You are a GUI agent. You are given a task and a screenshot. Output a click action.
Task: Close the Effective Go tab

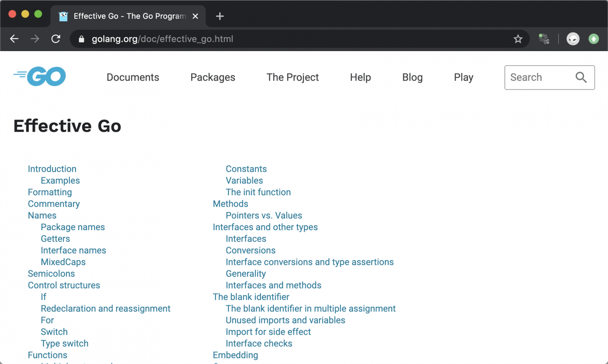pos(195,16)
